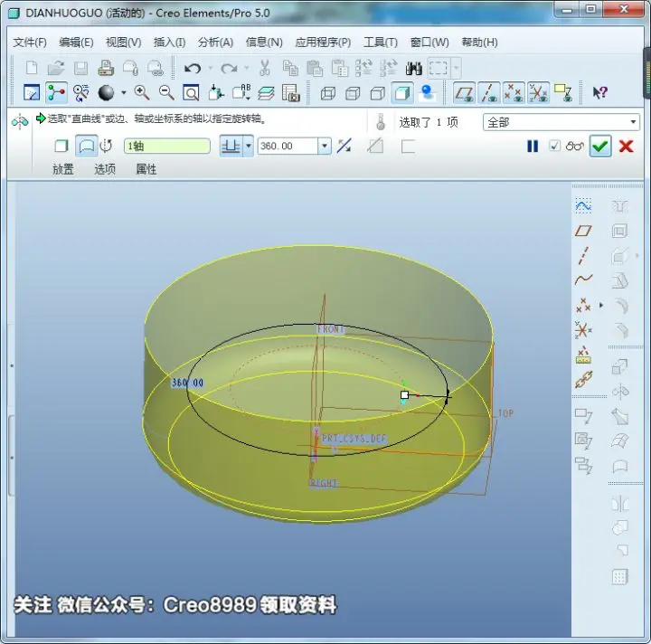Click the undo arrow icon

click(x=193, y=68)
